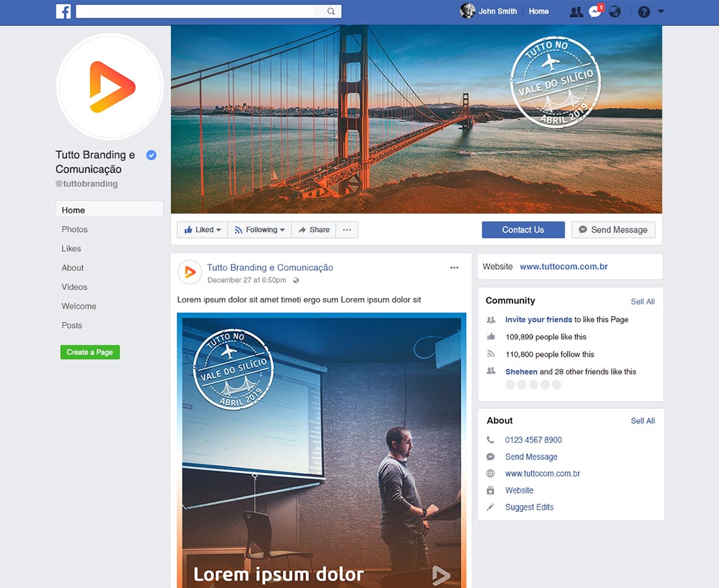Click the friends who like this icon

491,370
